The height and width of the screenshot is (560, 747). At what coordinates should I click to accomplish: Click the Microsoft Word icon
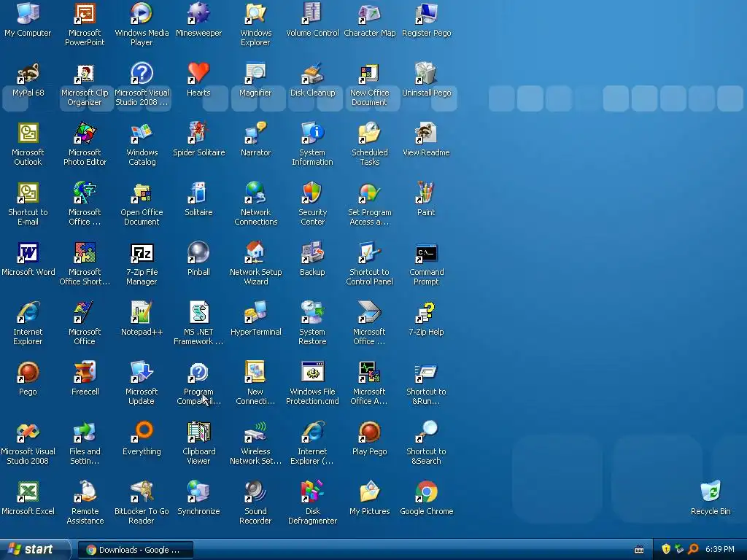coord(28,252)
